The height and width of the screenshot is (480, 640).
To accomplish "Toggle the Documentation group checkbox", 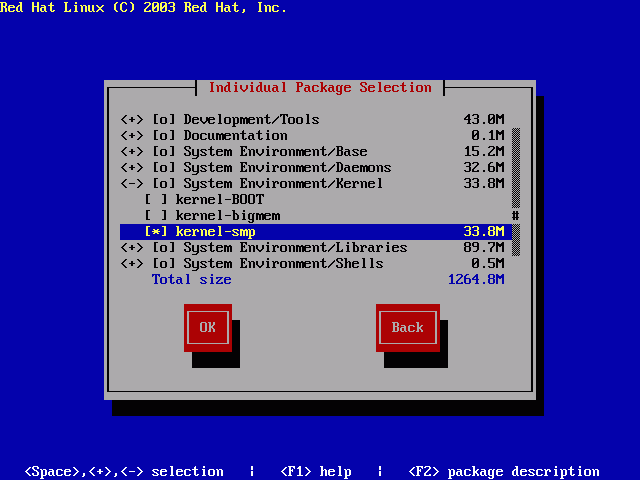I will [x=164, y=136].
